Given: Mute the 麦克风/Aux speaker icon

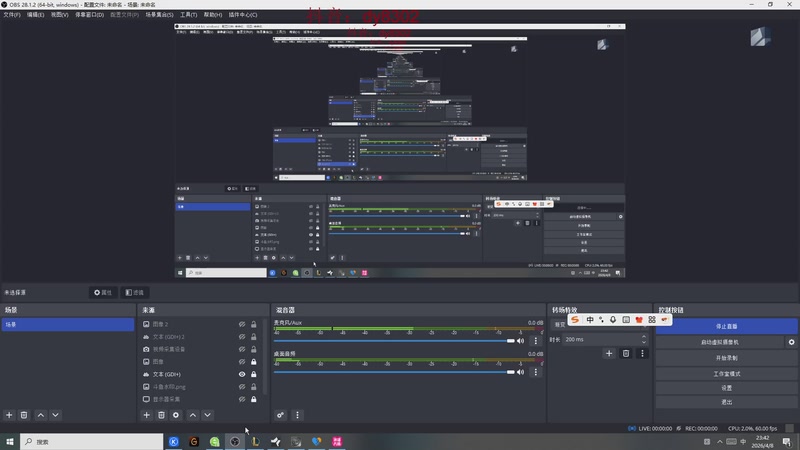Looking at the screenshot, I should pyautogui.click(x=520, y=341).
